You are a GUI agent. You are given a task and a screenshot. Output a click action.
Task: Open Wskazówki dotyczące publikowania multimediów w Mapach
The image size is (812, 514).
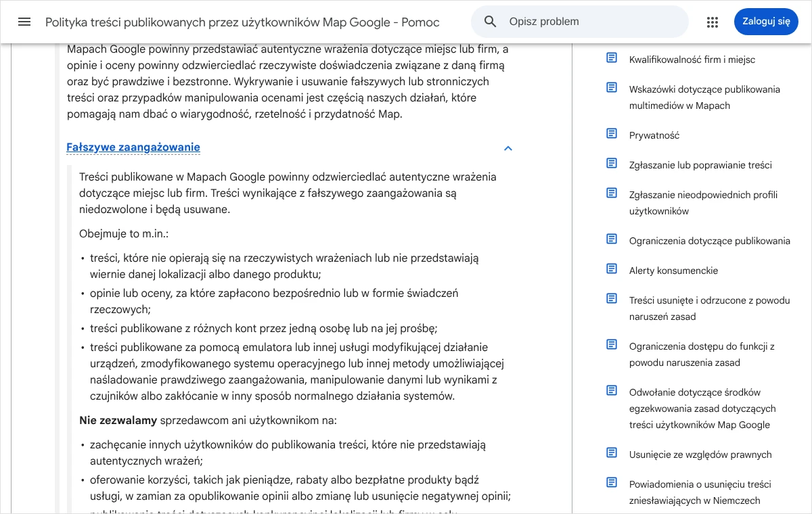(704, 97)
